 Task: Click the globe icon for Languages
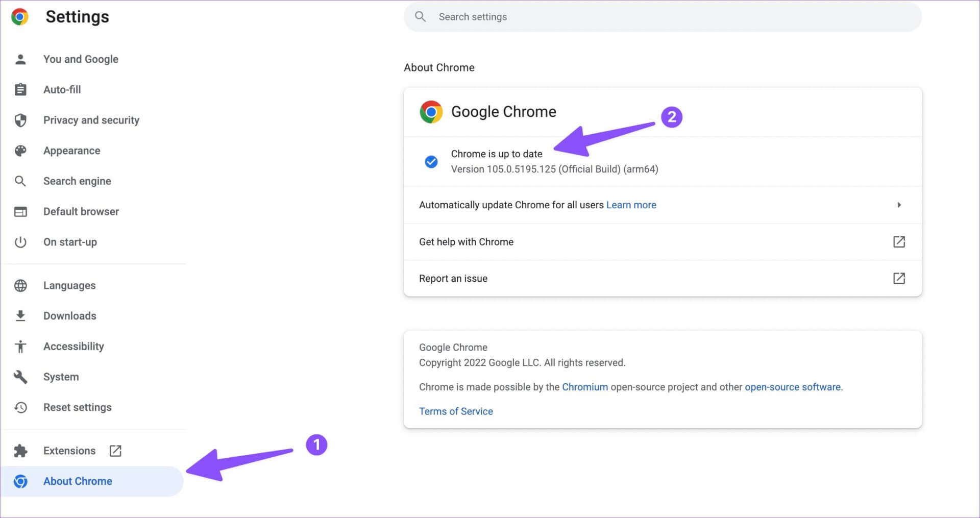point(20,286)
